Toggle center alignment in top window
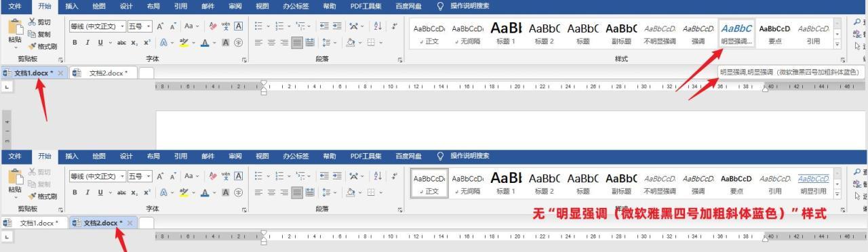868x252 pixels. (x=271, y=42)
